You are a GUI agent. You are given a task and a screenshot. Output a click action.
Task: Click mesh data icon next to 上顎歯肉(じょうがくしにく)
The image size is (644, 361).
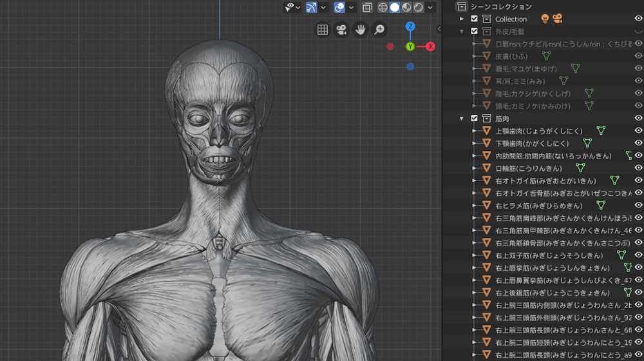(601, 131)
